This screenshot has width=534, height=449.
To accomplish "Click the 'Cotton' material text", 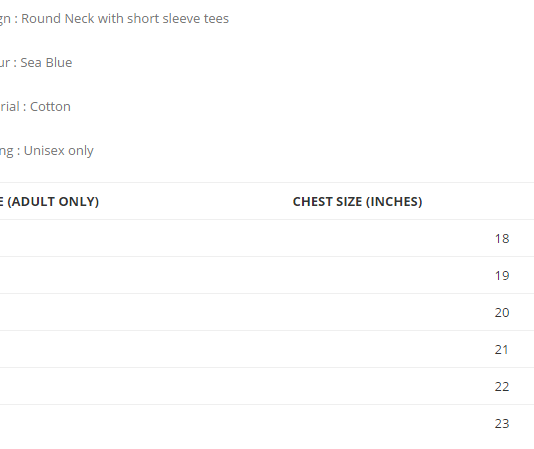I will tap(50, 107).
